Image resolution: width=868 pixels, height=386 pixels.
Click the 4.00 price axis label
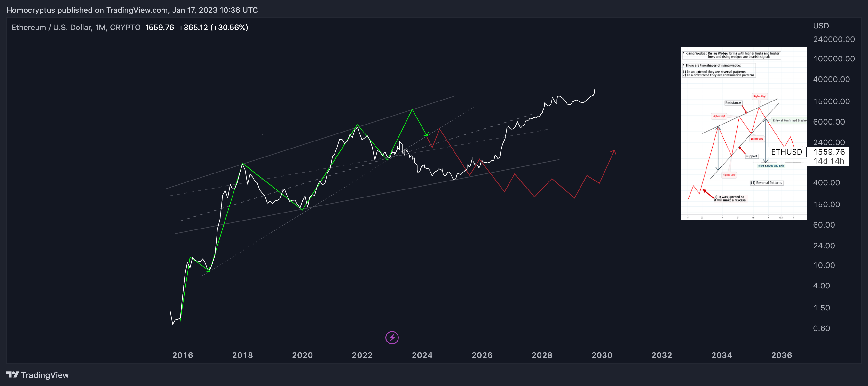point(822,286)
